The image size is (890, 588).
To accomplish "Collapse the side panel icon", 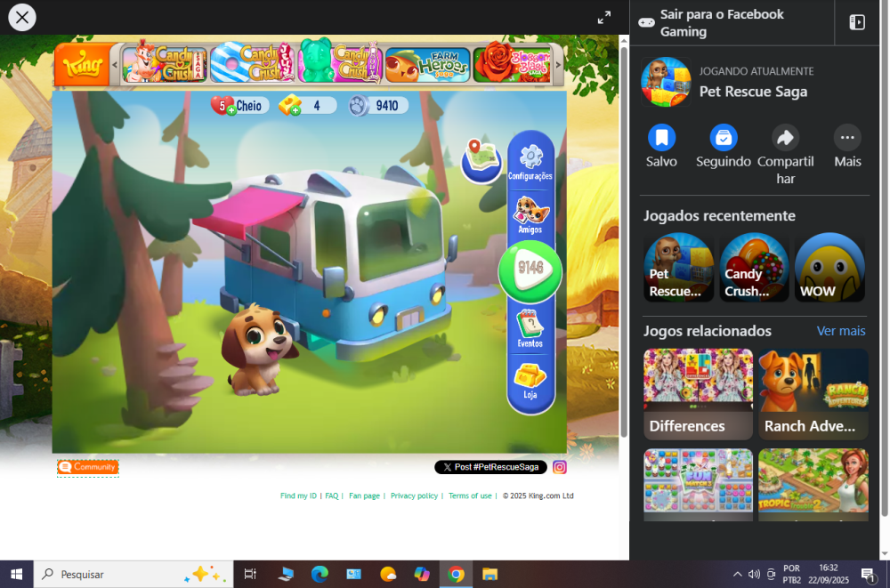I will (x=857, y=22).
